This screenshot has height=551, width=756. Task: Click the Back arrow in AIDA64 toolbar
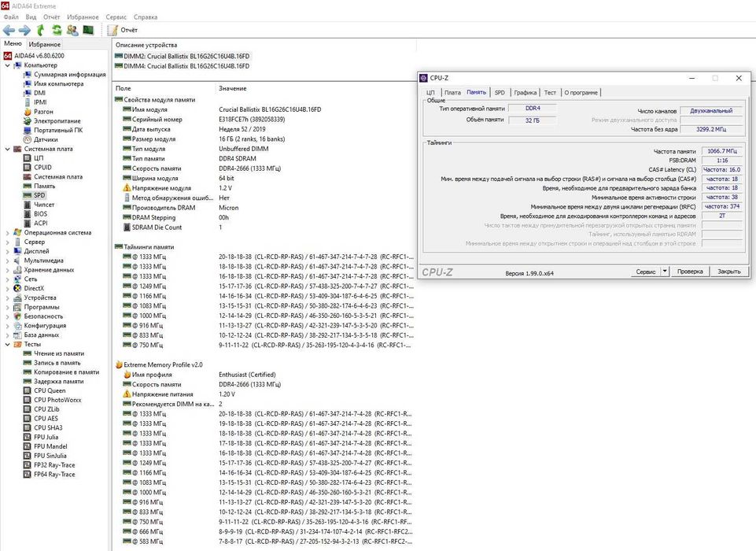coord(9,31)
